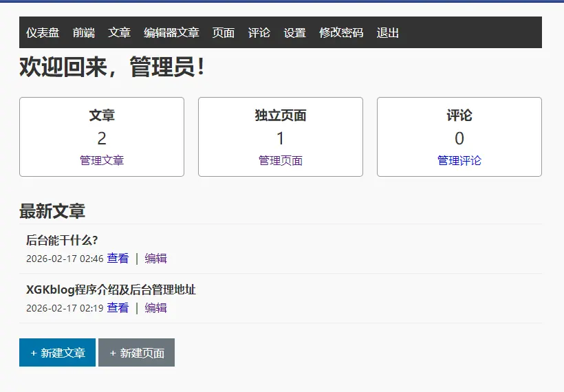Screen dimensions: 564x392
Task: Click the title XGKblog程序介绍及后台管理地址
Action: click(111, 290)
